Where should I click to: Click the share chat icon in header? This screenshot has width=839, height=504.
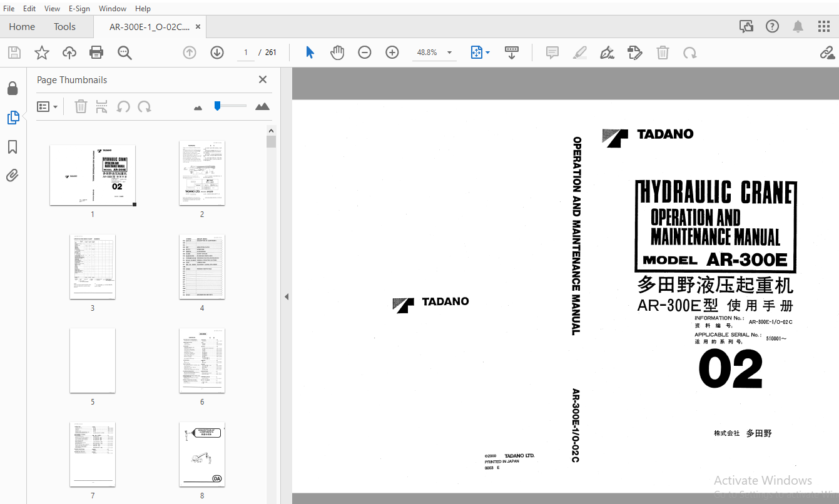pyautogui.click(x=746, y=26)
